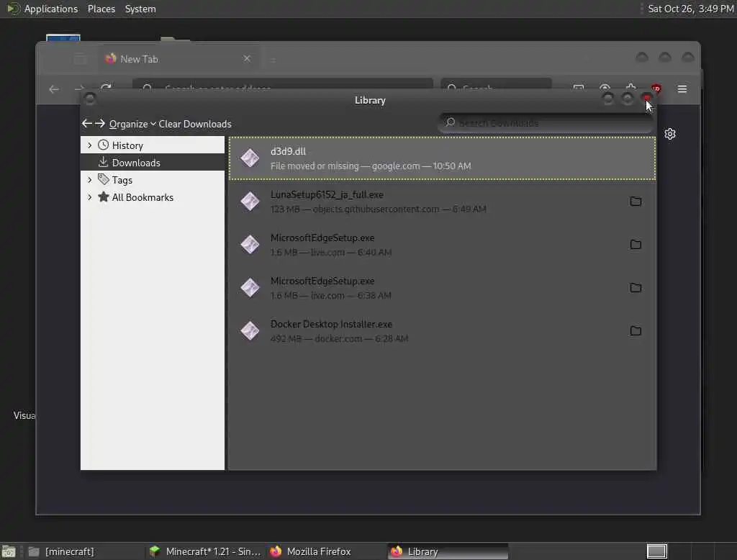This screenshot has height=560, width=737.
Task: Focus the Search Downloads field
Action: pyautogui.click(x=546, y=123)
